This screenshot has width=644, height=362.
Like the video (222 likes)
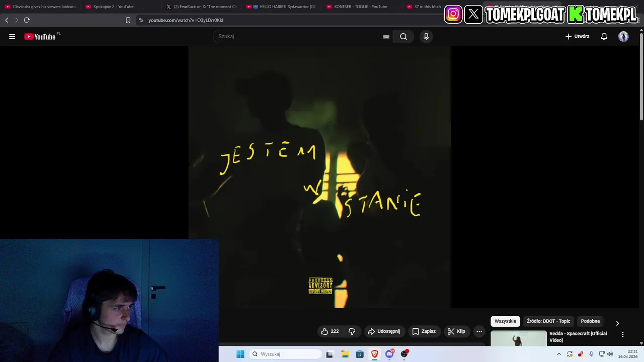[x=330, y=331]
